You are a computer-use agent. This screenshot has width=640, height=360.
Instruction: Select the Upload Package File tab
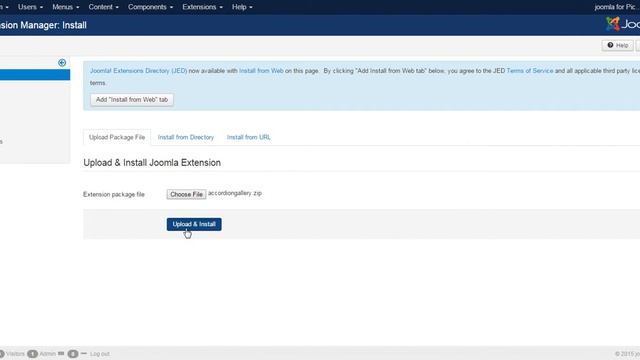[x=117, y=137]
